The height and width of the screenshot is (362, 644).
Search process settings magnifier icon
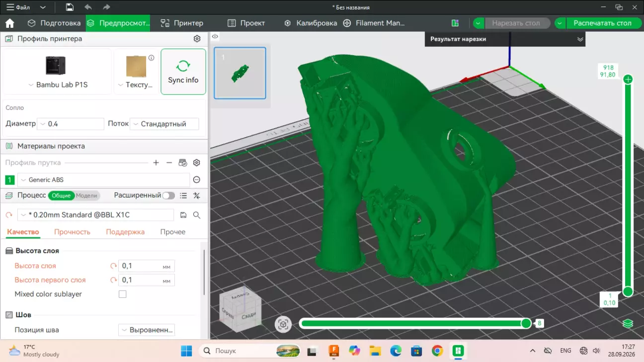pyautogui.click(x=197, y=215)
